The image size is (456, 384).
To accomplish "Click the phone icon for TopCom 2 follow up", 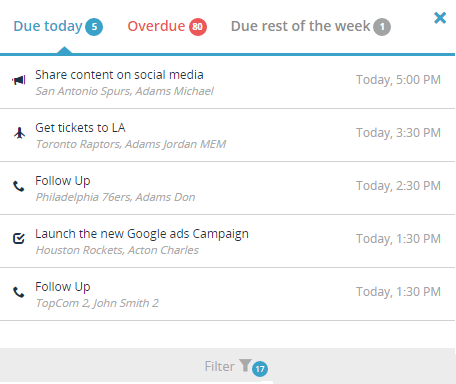I will click(19, 292).
